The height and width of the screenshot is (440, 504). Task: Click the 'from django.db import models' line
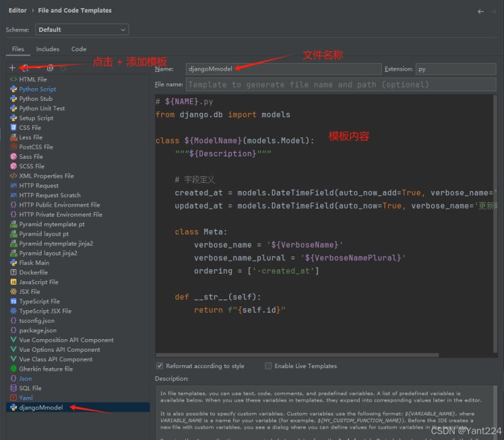click(x=223, y=115)
